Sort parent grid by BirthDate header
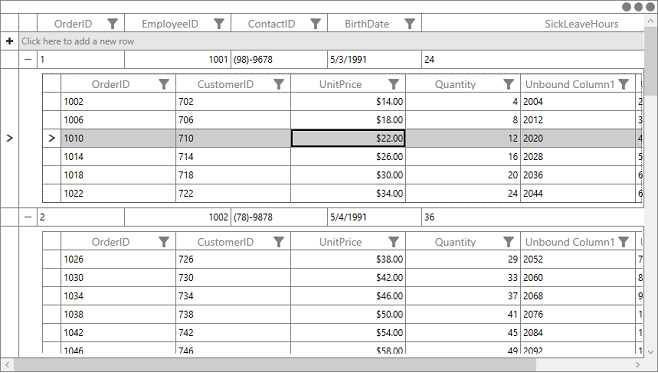The height and width of the screenshot is (373, 658). pos(366,24)
